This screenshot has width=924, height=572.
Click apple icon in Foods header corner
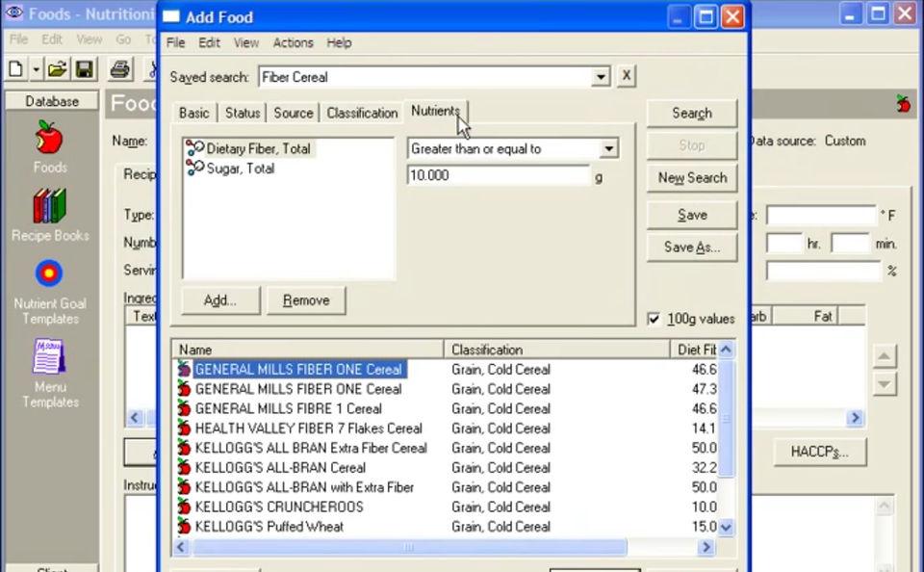coord(904,103)
